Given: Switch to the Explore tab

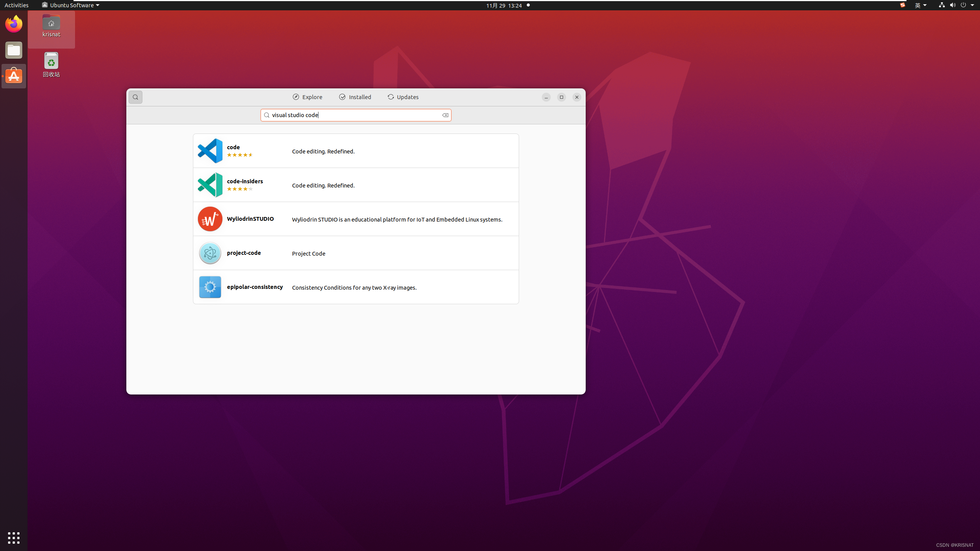Looking at the screenshot, I should 307,97.
